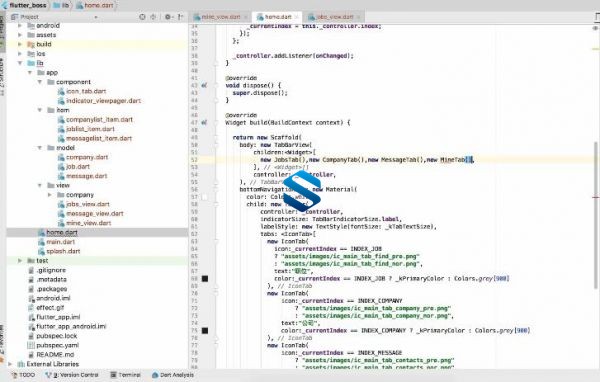600x382 pixels.
Task: Open the Dart Analysis tool window
Action: point(173,375)
